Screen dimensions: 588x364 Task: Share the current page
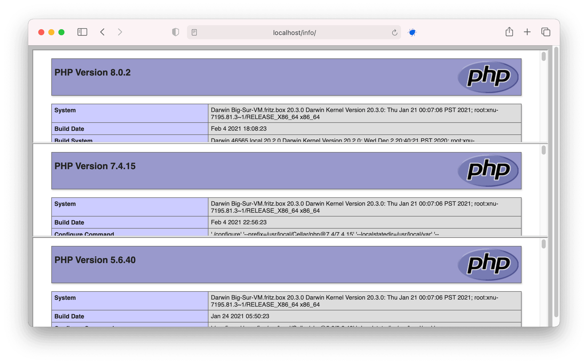pyautogui.click(x=509, y=32)
